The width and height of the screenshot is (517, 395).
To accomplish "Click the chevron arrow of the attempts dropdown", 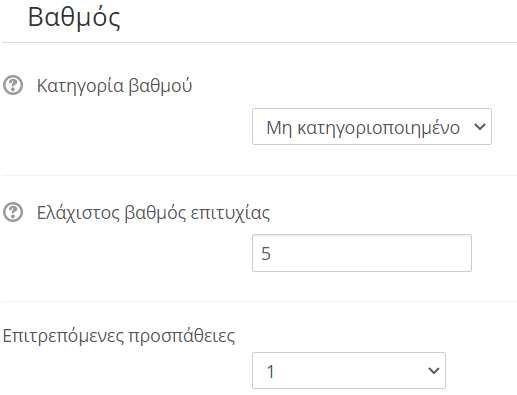I will (434, 371).
